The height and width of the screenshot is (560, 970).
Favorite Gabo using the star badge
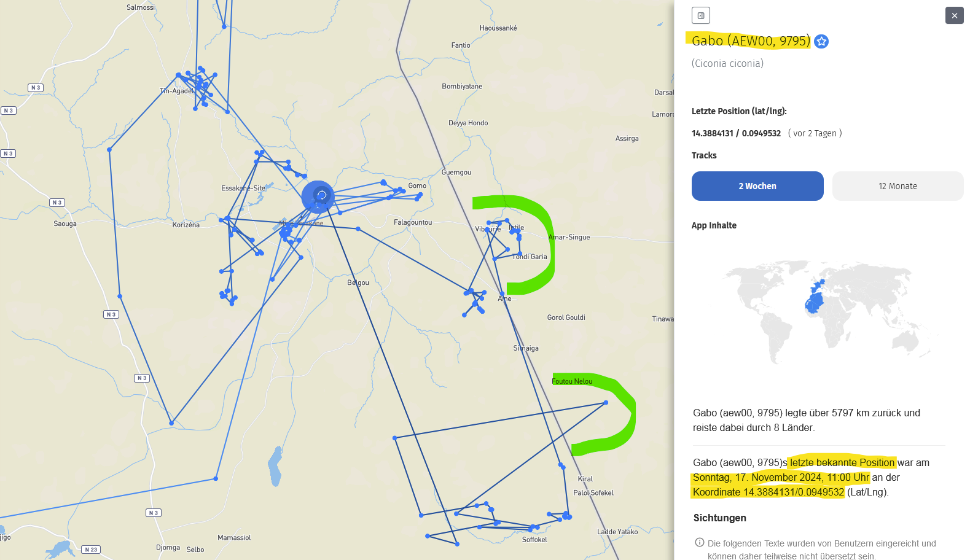click(x=821, y=42)
